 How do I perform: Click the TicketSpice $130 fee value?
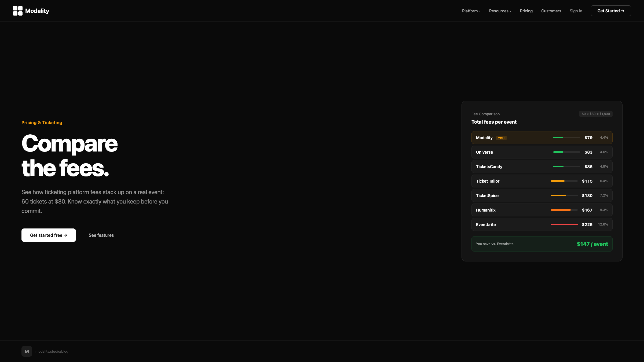click(x=587, y=195)
